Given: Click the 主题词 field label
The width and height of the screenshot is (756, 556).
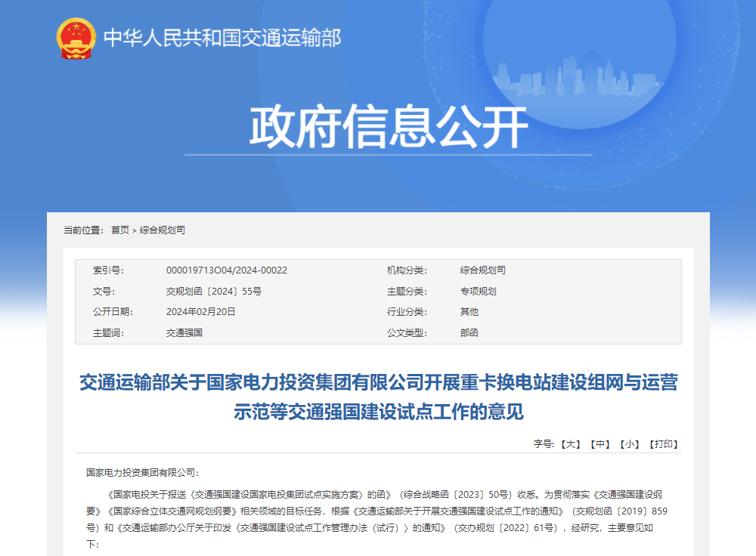Looking at the screenshot, I should click(x=108, y=332).
